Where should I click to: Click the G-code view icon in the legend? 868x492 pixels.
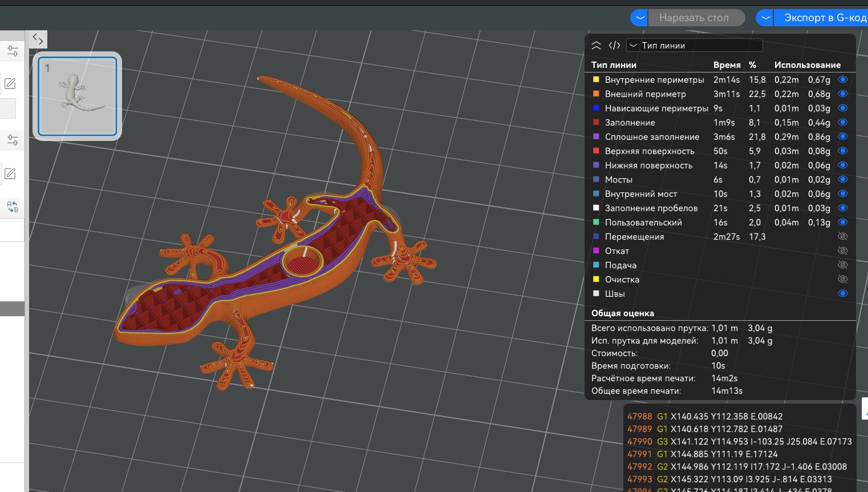[x=614, y=46]
